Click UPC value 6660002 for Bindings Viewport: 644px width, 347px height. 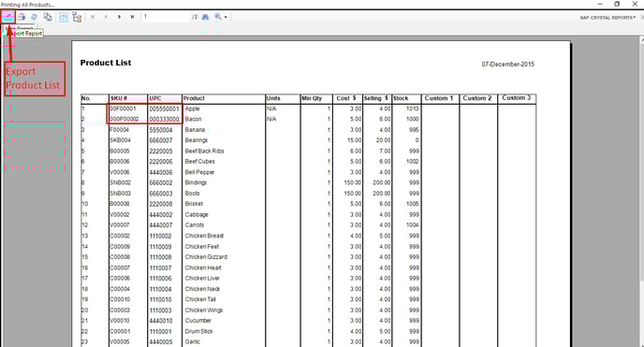(x=161, y=182)
